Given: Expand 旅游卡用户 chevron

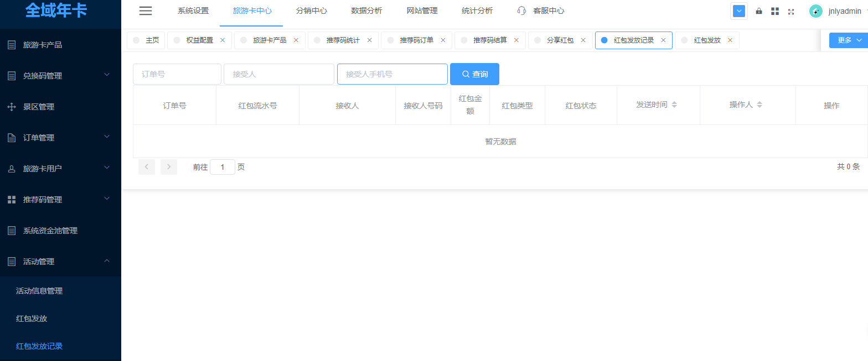Looking at the screenshot, I should (x=107, y=168).
